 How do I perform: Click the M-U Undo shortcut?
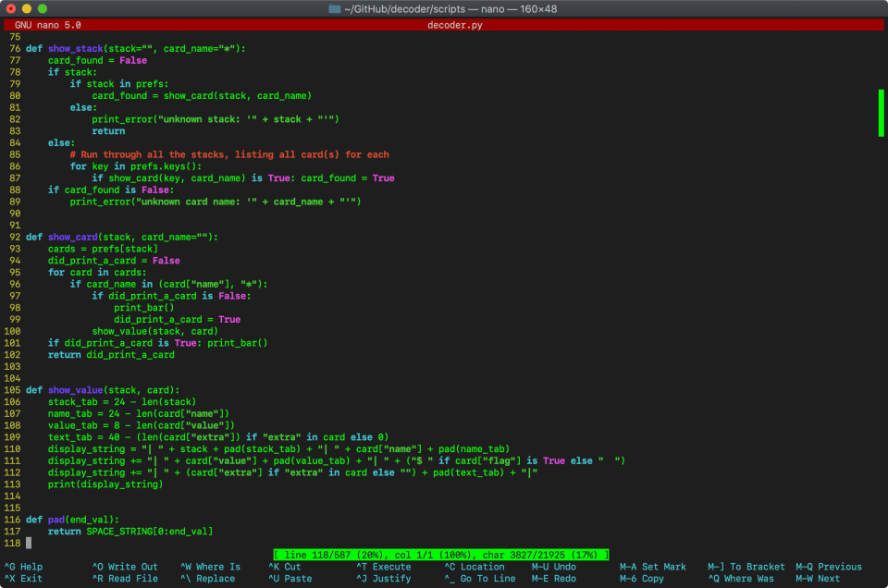tap(553, 567)
